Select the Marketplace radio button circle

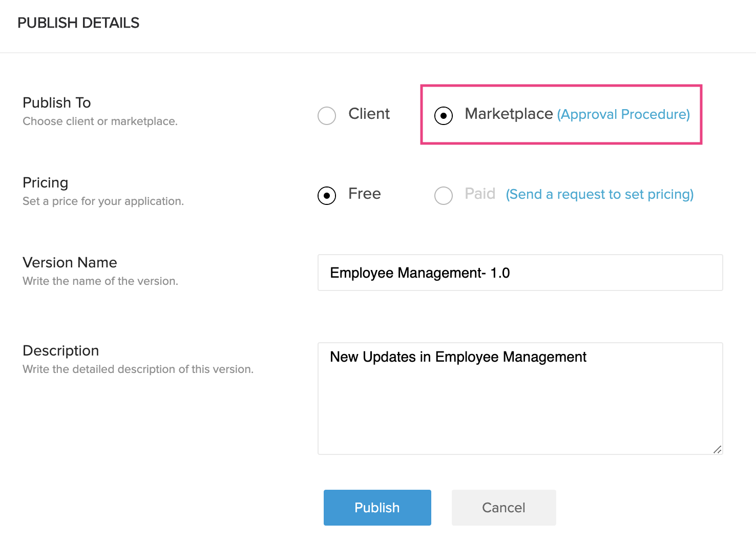444,115
